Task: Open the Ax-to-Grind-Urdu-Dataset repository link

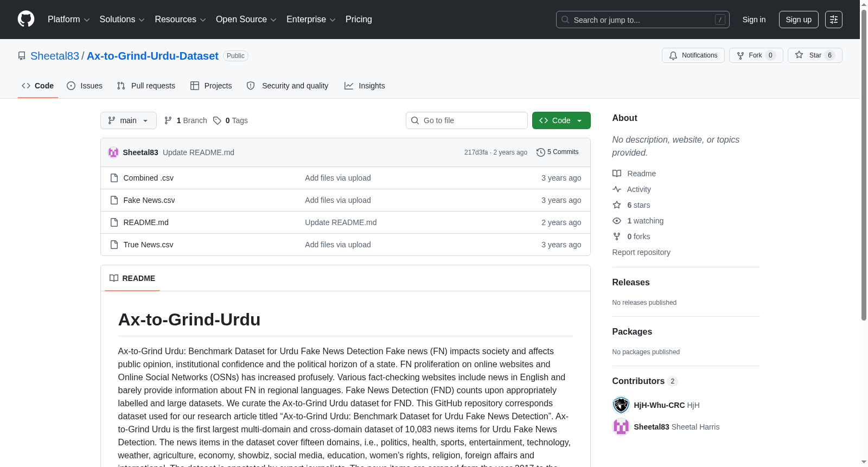Action: (152, 56)
